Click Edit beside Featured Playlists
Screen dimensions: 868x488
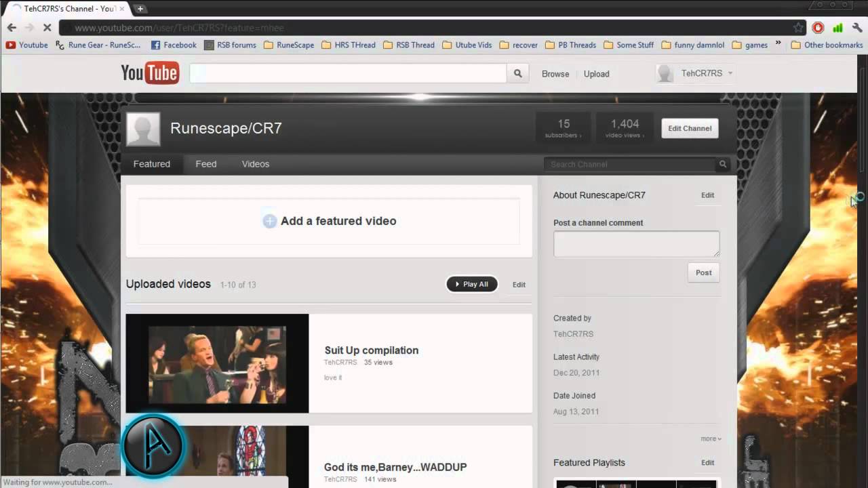coord(707,463)
